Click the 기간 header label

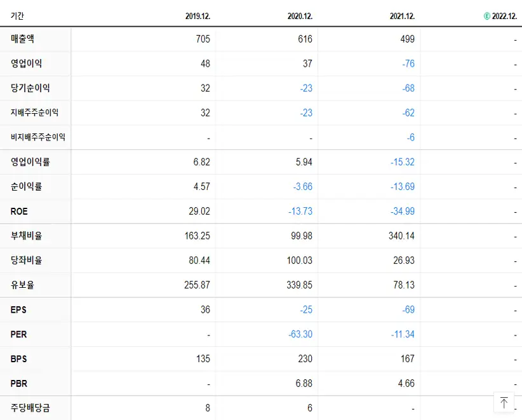[17, 16]
